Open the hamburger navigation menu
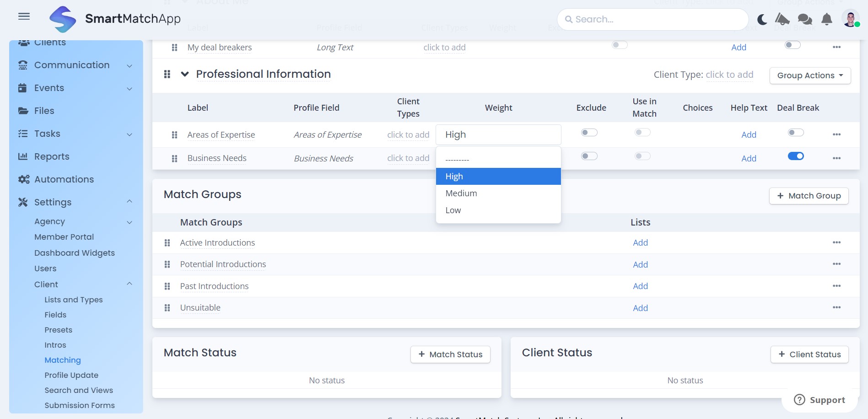 coord(24,16)
